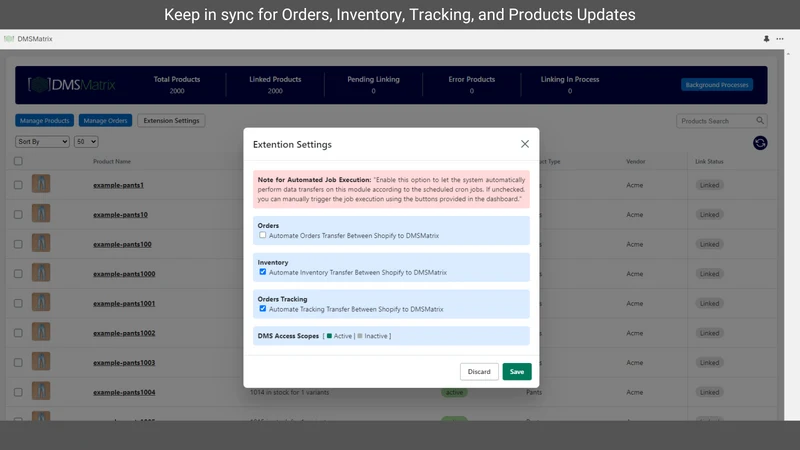The image size is (800, 450).
Task: Open the example-pants1 product link
Action: [118, 185]
